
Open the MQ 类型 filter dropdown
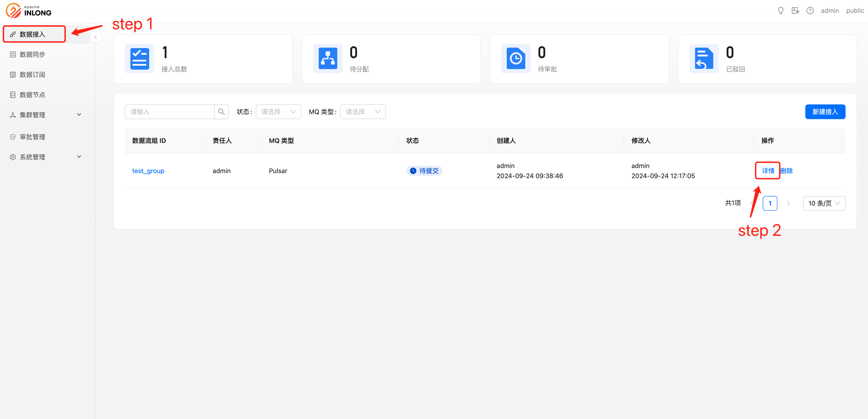363,112
